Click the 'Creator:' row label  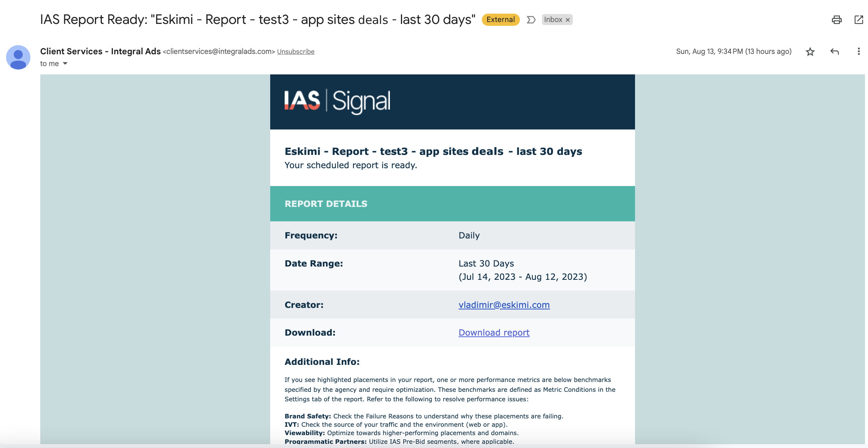(x=304, y=305)
